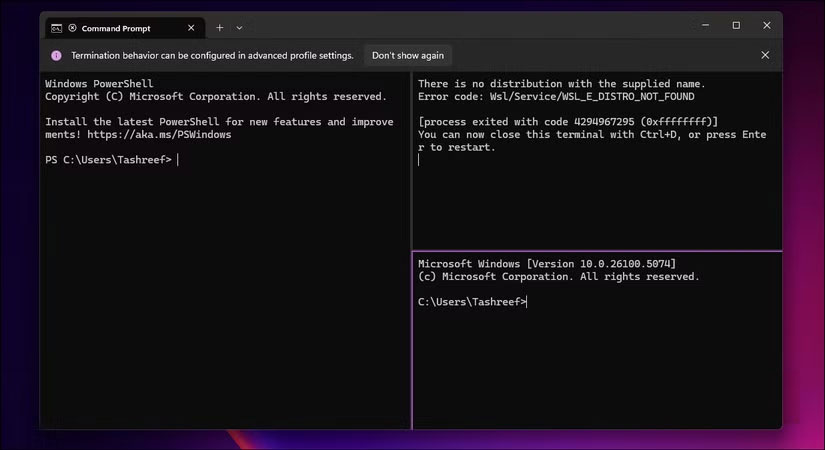Click 'There is no distribution with the supplied name' text
The image size is (825, 450).
point(561,84)
